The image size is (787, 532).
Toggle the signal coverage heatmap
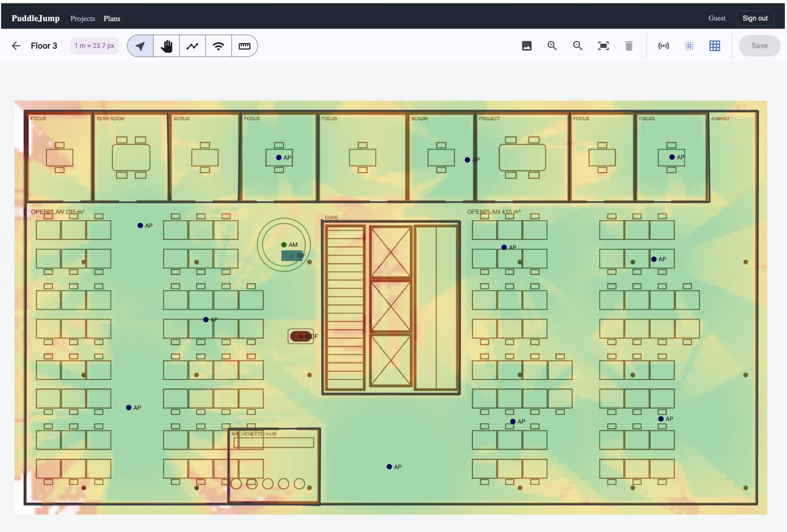coord(664,46)
